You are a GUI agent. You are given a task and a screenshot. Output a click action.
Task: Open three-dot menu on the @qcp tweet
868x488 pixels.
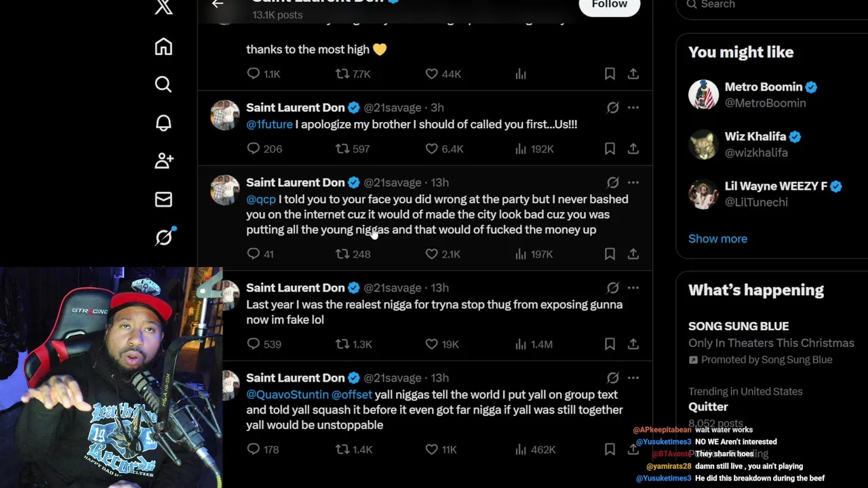633,182
